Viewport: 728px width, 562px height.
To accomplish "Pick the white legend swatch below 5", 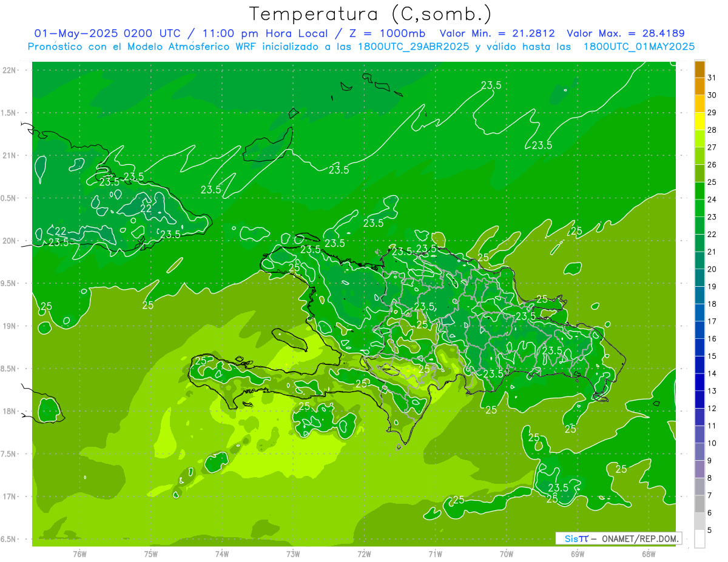I will tap(699, 539).
